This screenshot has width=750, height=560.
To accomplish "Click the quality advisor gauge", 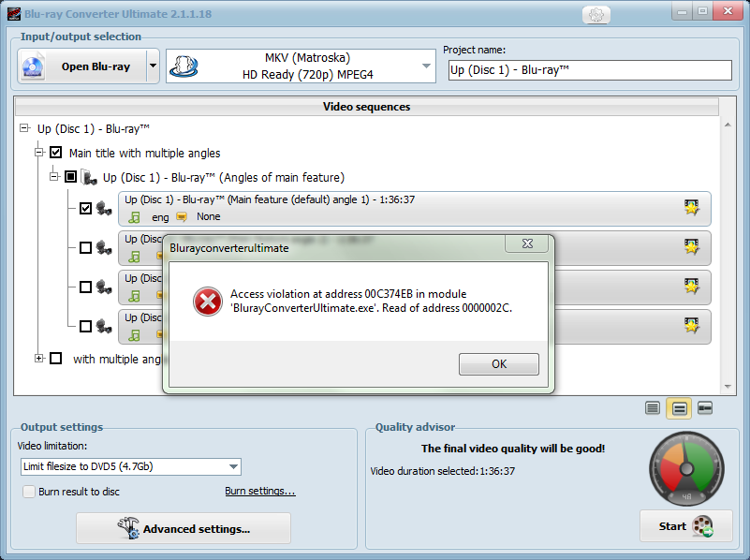I will tap(686, 469).
